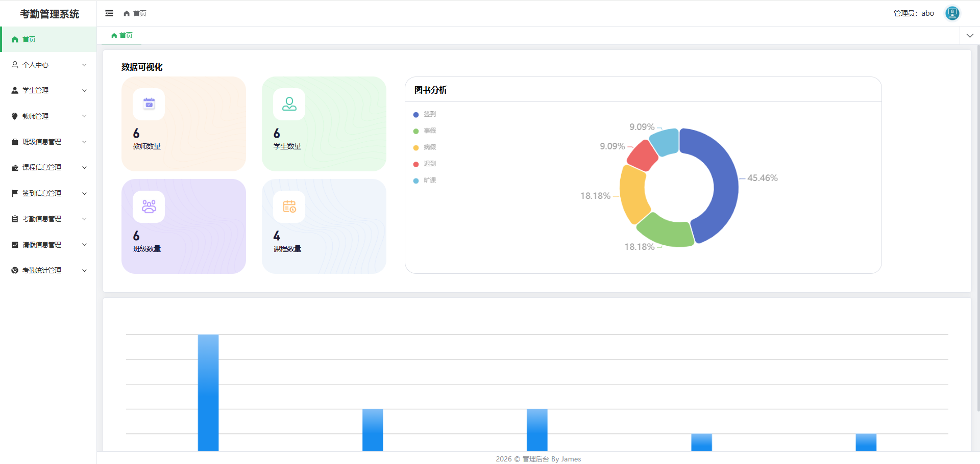Click the home icon in the breadcrumb
980x464 pixels.
click(127, 13)
